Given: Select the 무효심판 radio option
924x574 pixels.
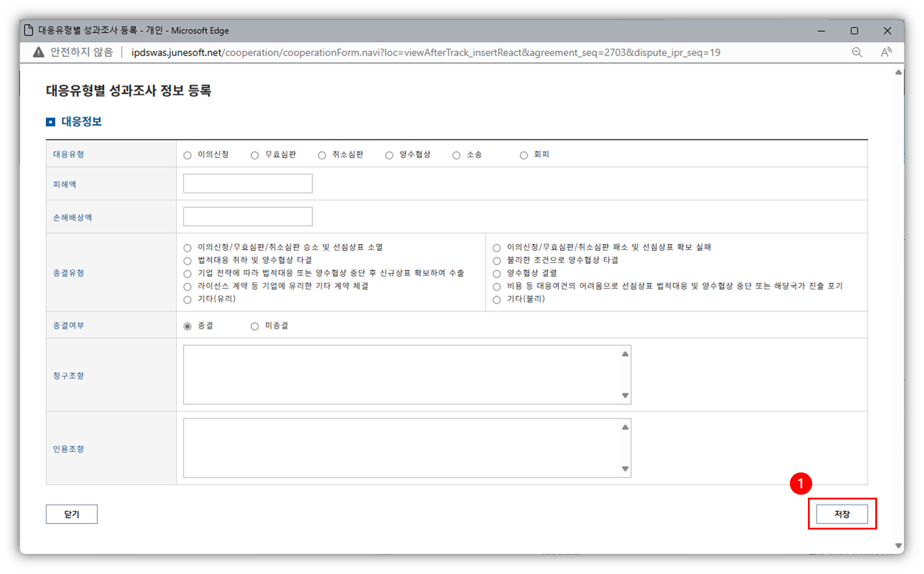Looking at the screenshot, I should pos(255,155).
